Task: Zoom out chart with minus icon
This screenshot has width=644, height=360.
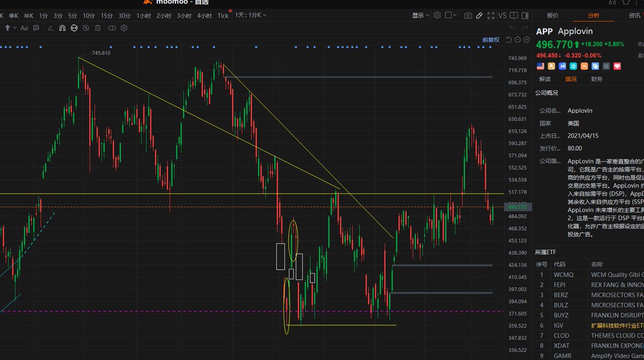Action: point(518,40)
